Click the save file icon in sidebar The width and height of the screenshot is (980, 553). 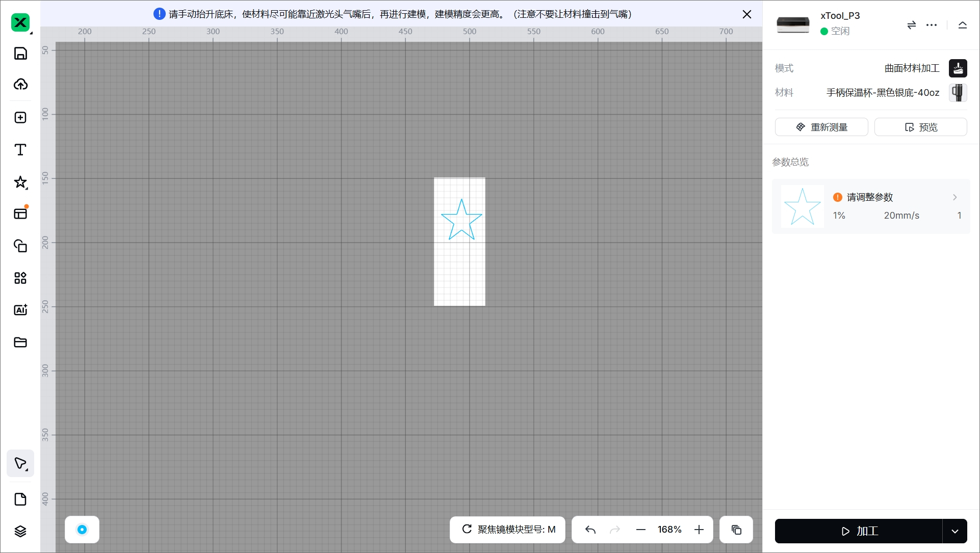pyautogui.click(x=20, y=54)
